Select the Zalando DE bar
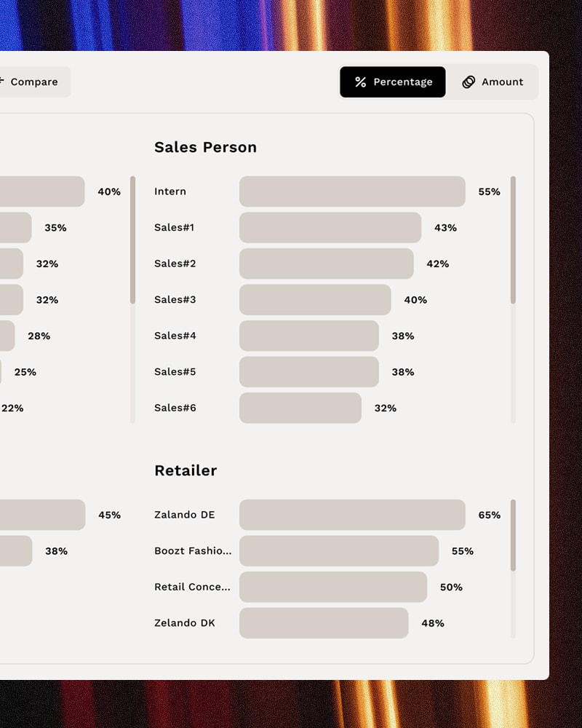This screenshot has height=728, width=582. tap(352, 515)
